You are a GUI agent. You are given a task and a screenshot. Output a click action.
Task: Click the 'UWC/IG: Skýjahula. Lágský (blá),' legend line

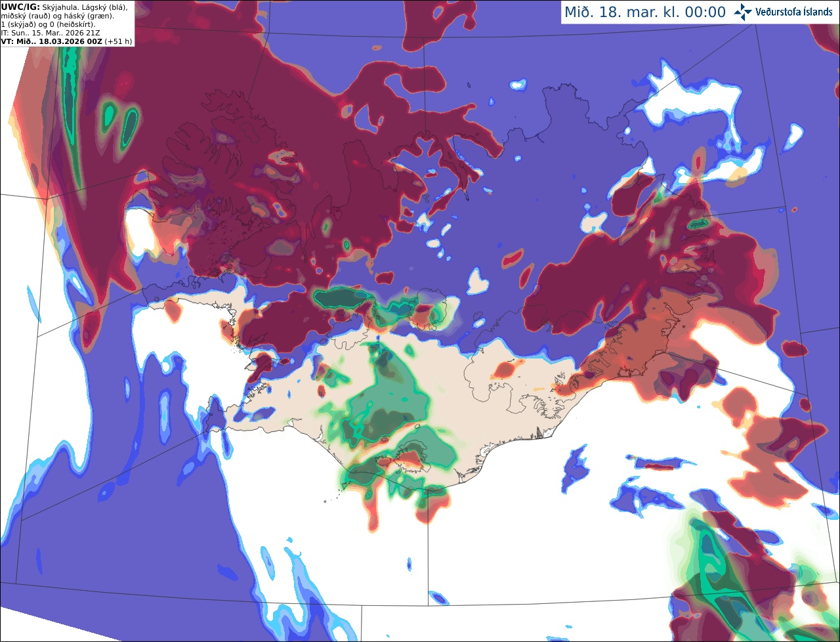[x=65, y=7]
